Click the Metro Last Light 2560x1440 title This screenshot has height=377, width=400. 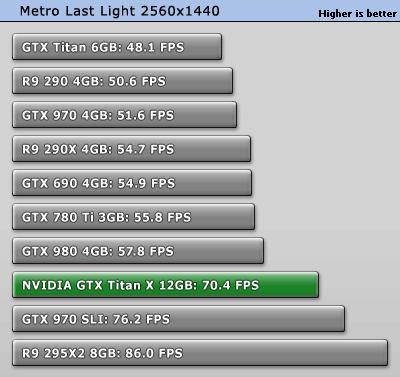pyautogui.click(x=120, y=11)
